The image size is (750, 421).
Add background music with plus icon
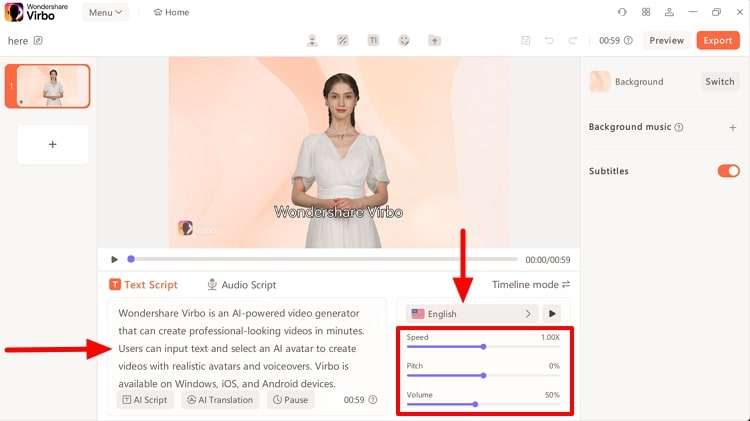point(732,127)
